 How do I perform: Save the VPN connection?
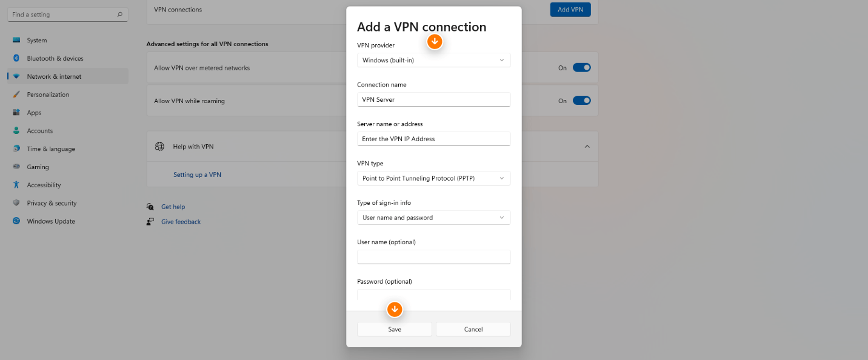tap(395, 329)
